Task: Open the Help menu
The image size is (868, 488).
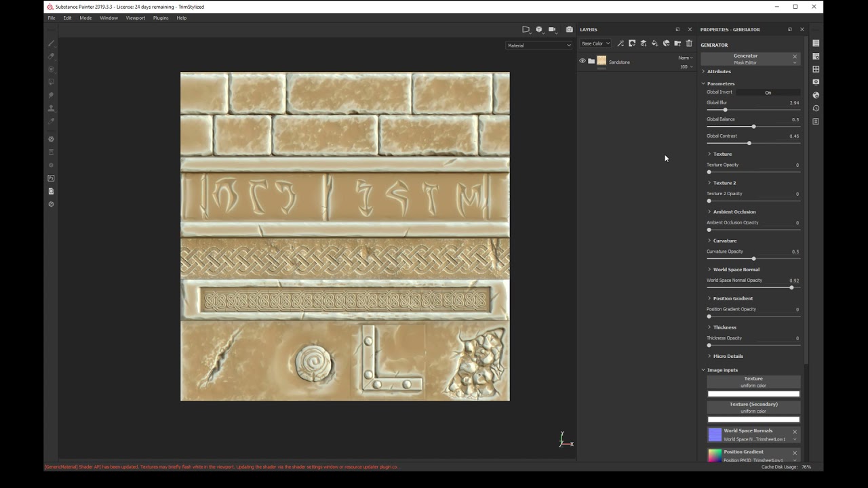Action: click(181, 18)
